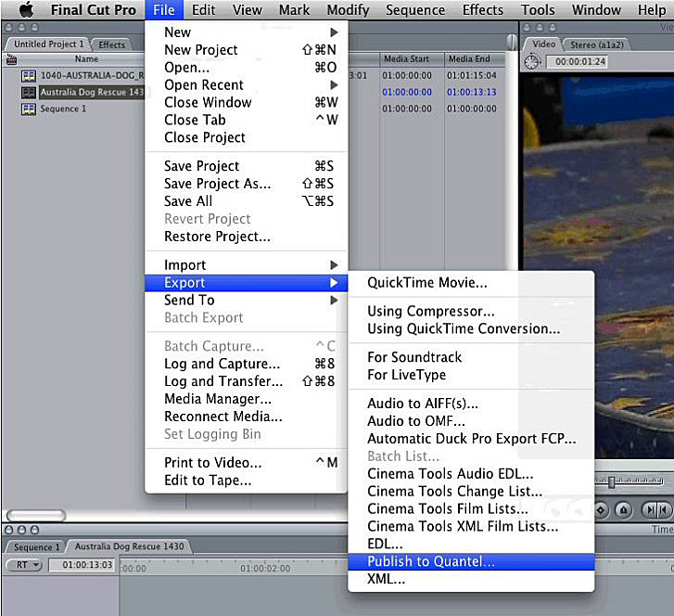The width and height of the screenshot is (674, 616).
Task: Expand the Import submenu arrow
Action: tap(334, 265)
